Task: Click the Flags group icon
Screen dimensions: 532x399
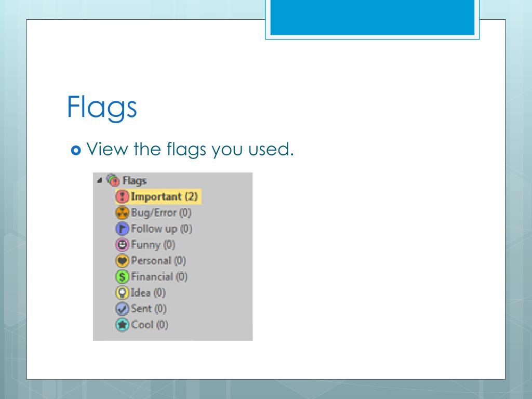Action: point(113,180)
